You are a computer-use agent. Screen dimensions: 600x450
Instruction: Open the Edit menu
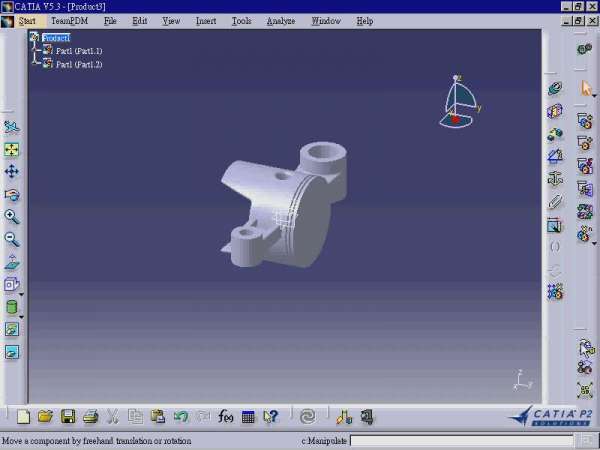click(x=140, y=21)
